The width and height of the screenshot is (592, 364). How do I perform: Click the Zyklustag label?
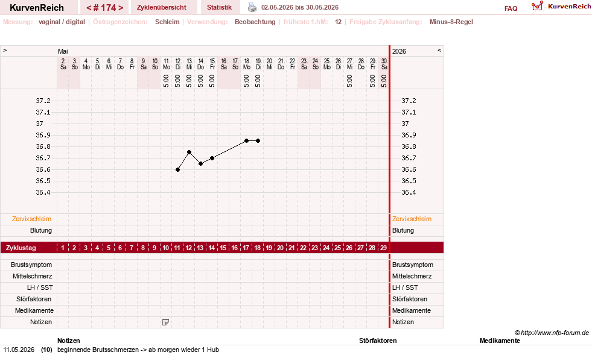click(x=21, y=248)
